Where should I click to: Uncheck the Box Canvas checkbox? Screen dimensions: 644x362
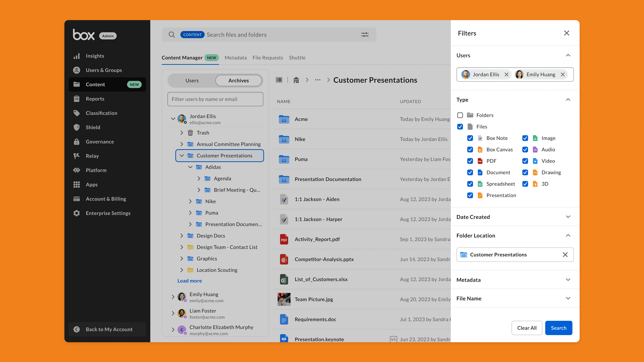coord(470,150)
